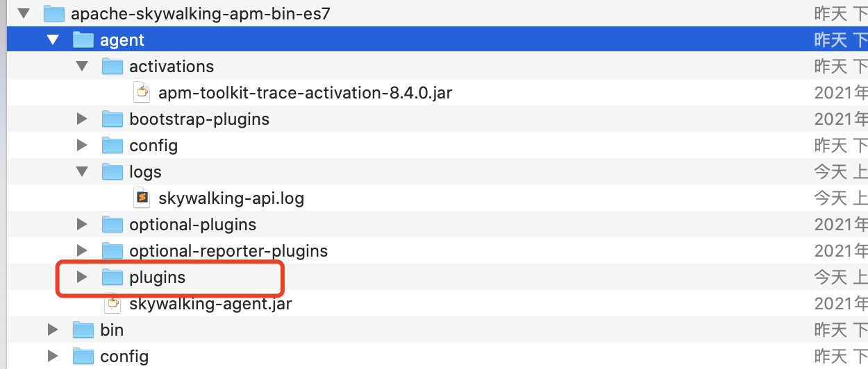
Task: Click the date modified cell for agent
Action: [x=840, y=40]
